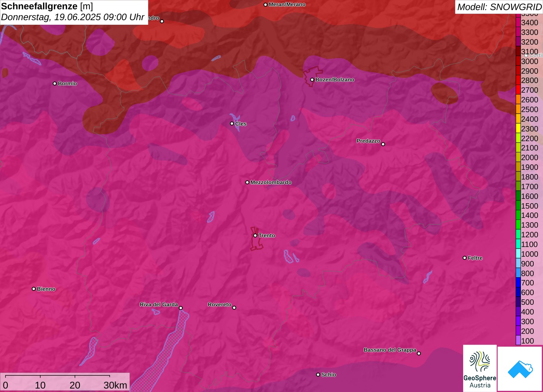The height and width of the screenshot is (392, 543).
Task: Click the 20 scale bar label
Action: (x=75, y=385)
